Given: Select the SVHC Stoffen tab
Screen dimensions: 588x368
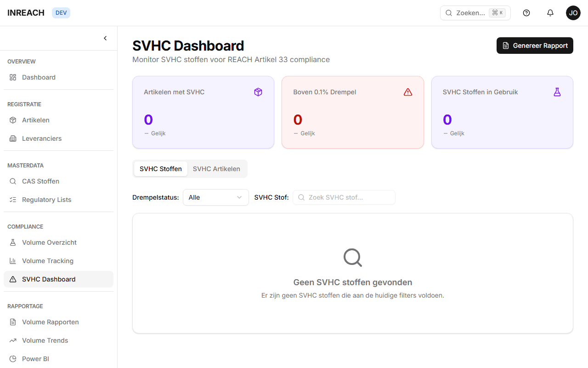Looking at the screenshot, I should (x=160, y=169).
